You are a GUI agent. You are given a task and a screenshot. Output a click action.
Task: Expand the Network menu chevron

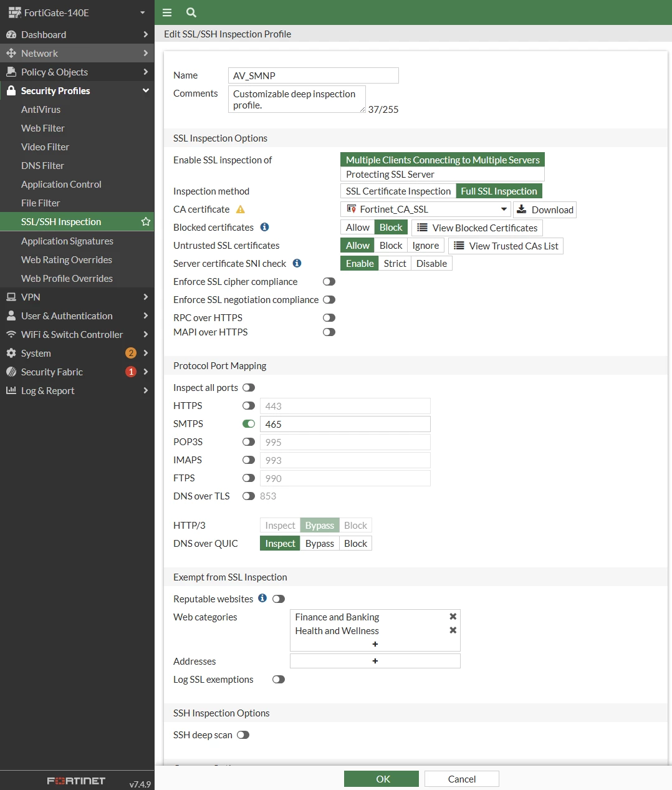click(145, 53)
